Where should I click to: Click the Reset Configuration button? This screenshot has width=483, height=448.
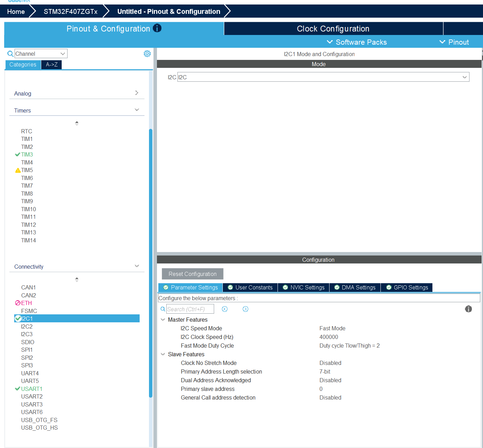pyautogui.click(x=193, y=274)
